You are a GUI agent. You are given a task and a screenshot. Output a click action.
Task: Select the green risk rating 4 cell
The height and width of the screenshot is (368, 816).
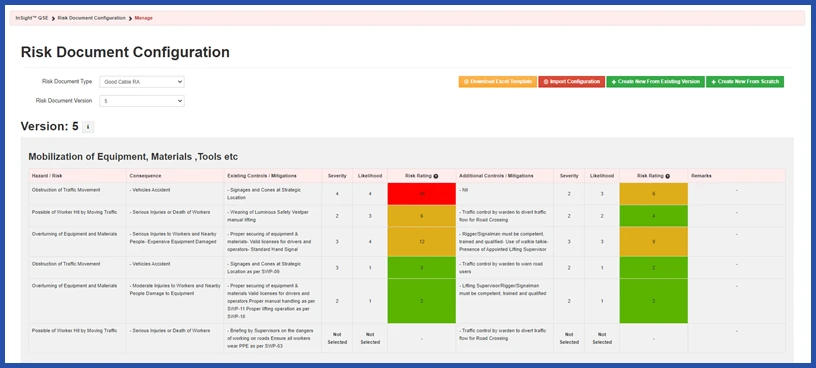(x=654, y=215)
